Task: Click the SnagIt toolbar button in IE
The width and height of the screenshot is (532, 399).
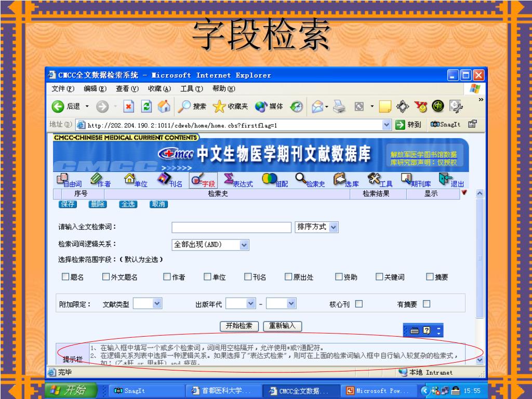Action: [x=445, y=125]
